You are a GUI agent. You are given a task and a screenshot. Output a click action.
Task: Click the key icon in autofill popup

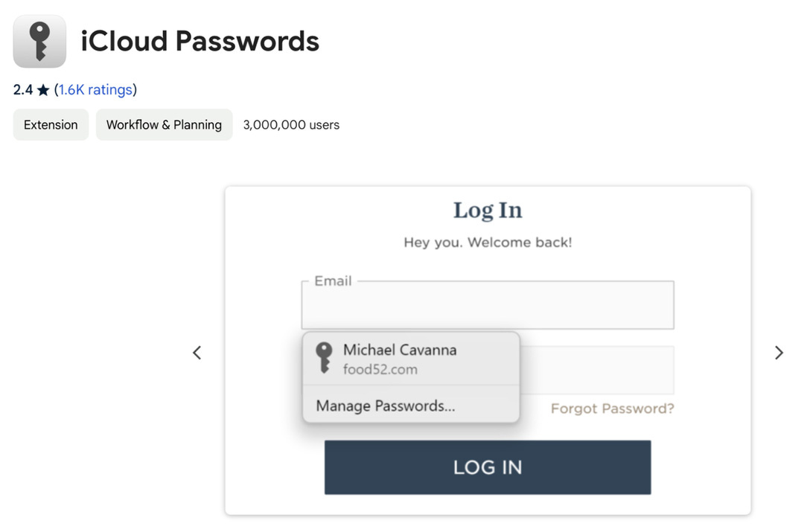(x=324, y=358)
